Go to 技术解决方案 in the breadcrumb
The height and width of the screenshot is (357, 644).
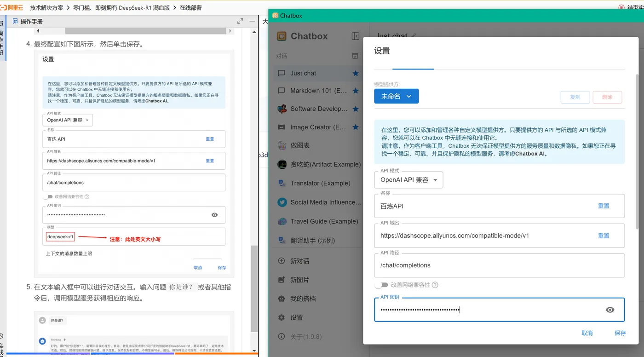[x=46, y=8]
